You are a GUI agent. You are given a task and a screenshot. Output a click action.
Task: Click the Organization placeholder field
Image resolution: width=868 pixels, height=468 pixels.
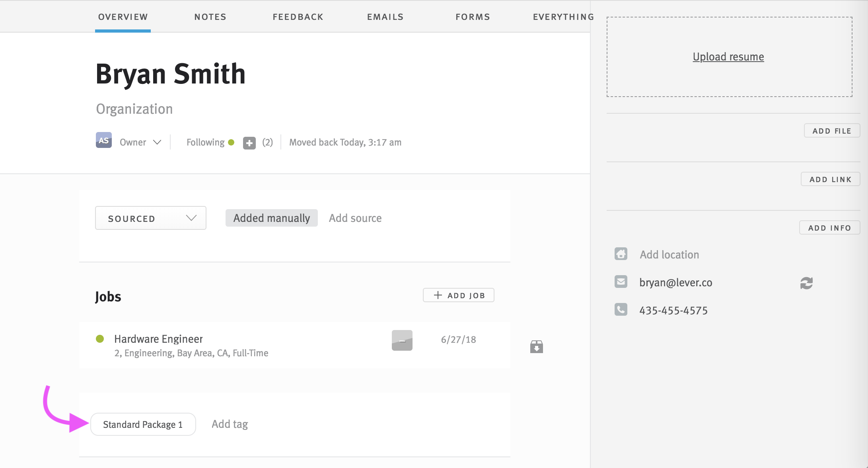(134, 109)
